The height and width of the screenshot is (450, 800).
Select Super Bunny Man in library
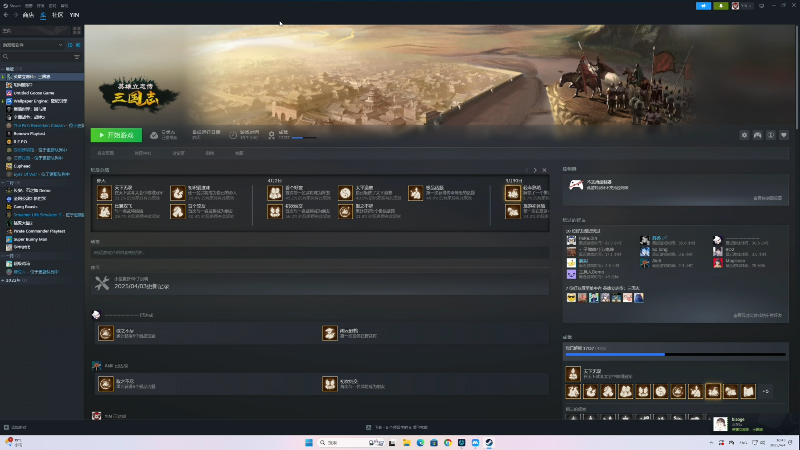(x=30, y=239)
